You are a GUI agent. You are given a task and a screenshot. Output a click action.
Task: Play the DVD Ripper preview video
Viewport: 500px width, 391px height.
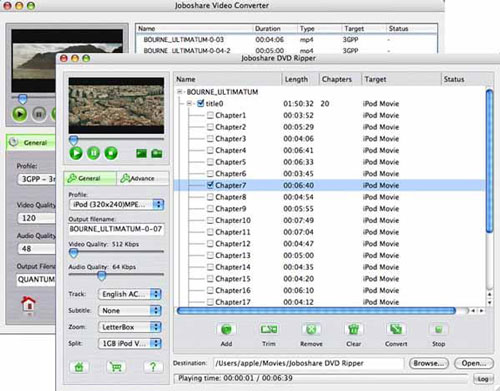pos(76,153)
